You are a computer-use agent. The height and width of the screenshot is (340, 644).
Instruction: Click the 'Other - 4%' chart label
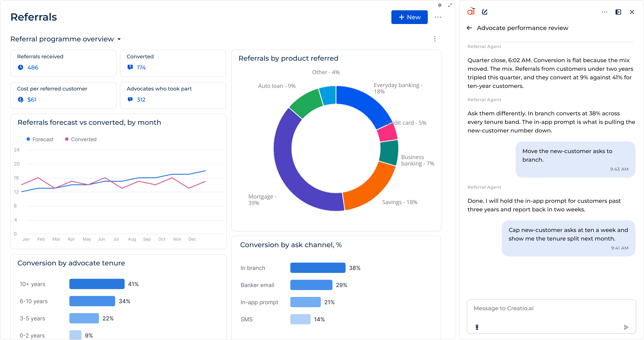326,72
